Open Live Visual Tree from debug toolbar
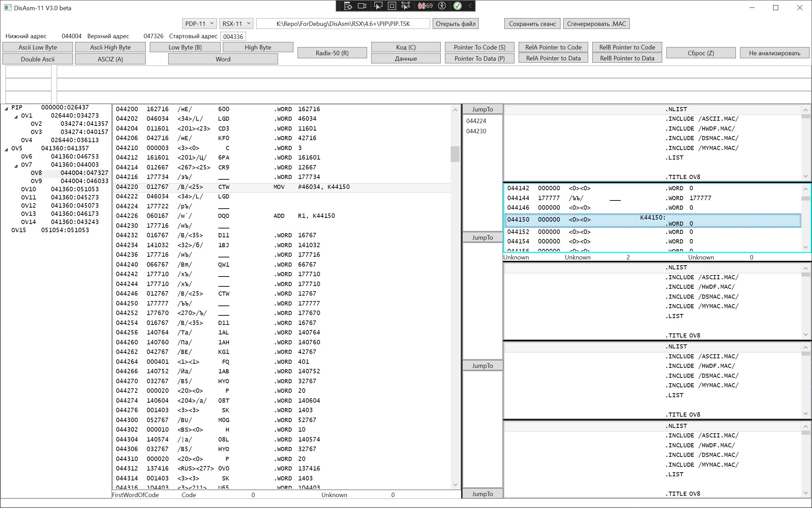This screenshot has width=812, height=508. (348, 6)
